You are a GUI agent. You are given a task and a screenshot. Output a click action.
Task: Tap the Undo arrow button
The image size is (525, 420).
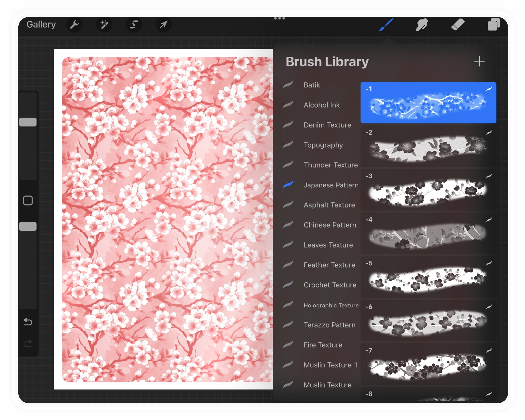point(28,322)
